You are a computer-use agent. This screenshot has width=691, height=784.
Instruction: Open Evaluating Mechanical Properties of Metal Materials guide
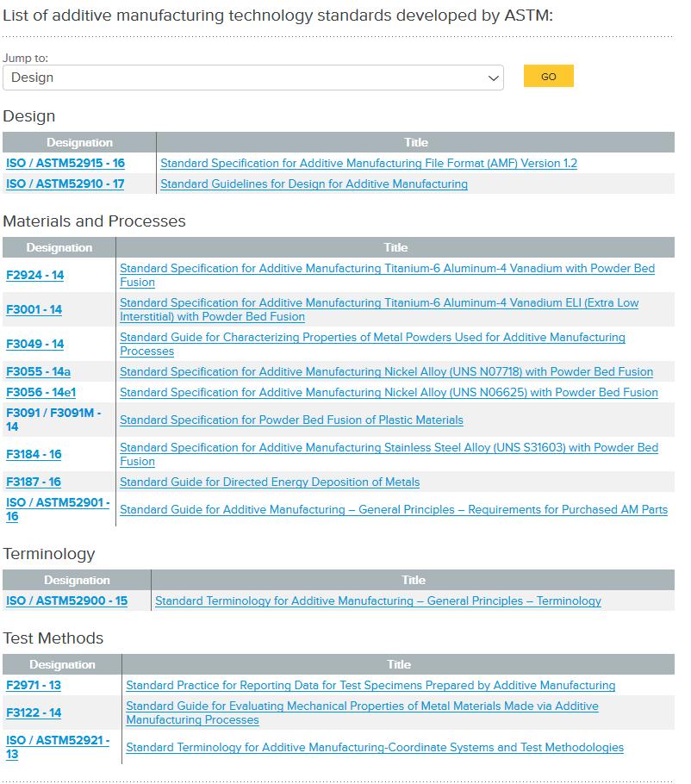(362, 712)
